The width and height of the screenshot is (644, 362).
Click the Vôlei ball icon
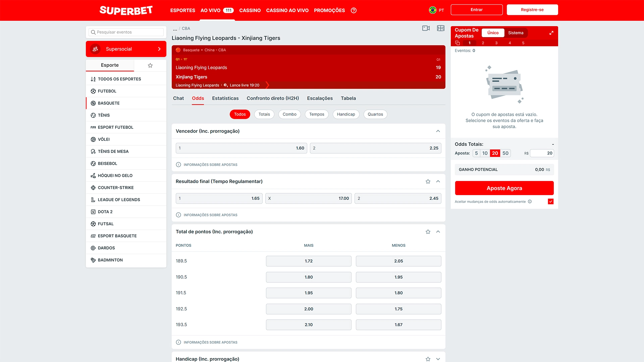[x=93, y=139]
